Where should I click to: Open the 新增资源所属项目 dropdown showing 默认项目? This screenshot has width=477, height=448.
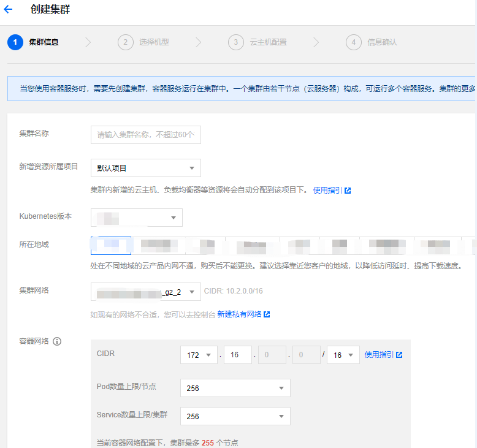146,168
